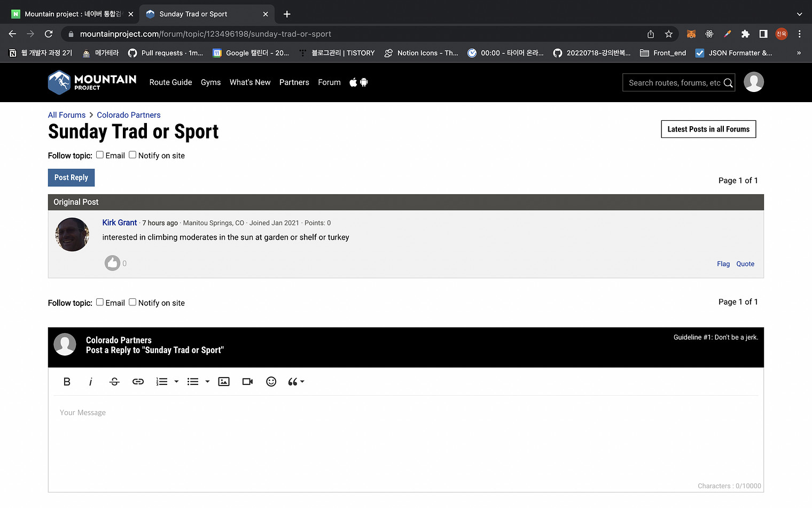This screenshot has width=812, height=508.
Task: Click the strikethrough icon in the editor
Action: tap(114, 382)
